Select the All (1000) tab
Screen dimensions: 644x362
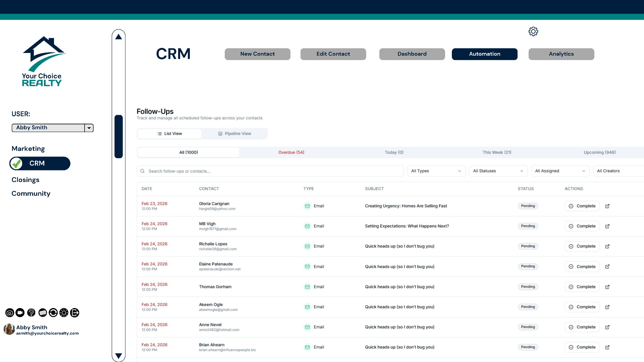click(189, 152)
